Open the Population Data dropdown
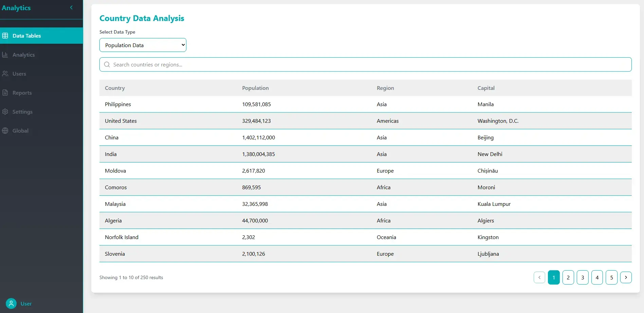Image resolution: width=644 pixels, height=313 pixels. [143, 45]
